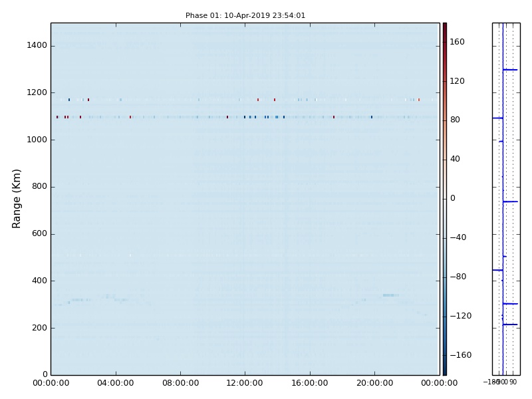Image resolution: width=532 pixels, height=399 pixels.
Task: Click the "1000" range tick label
Action: [x=37, y=140]
